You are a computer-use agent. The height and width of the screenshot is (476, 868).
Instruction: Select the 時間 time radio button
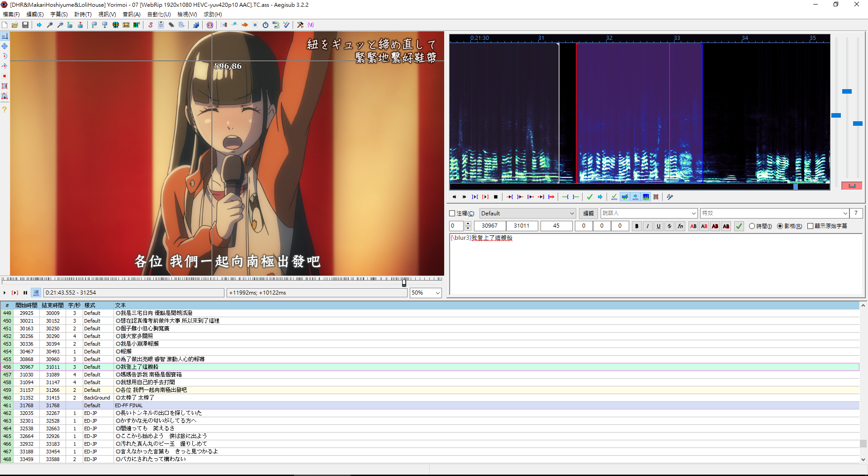tap(752, 226)
